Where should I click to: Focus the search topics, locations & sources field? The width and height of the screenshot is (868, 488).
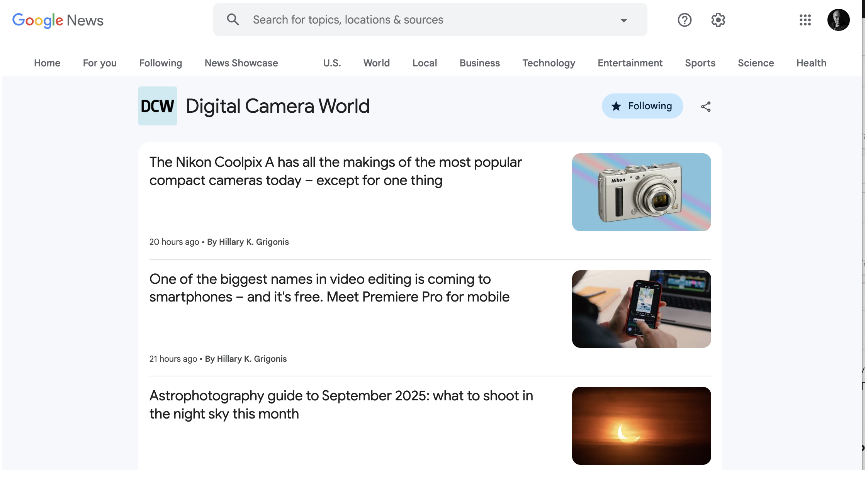430,20
